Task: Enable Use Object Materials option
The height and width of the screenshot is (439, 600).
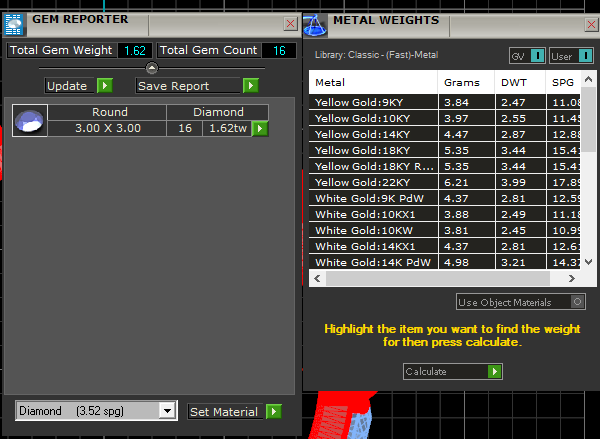Action: (577, 302)
